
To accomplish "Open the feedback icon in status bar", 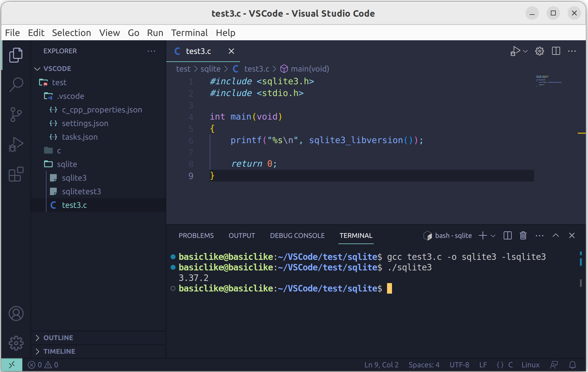I will [554, 365].
